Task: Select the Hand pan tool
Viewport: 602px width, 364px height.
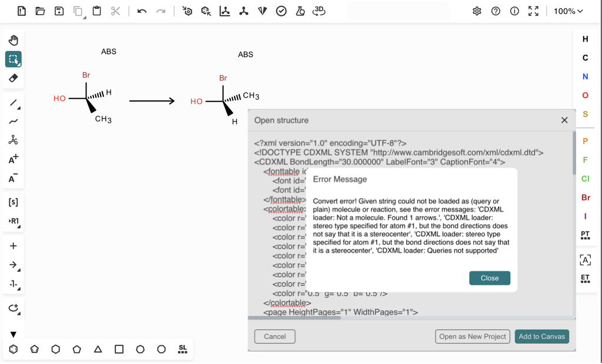Action: [x=13, y=40]
